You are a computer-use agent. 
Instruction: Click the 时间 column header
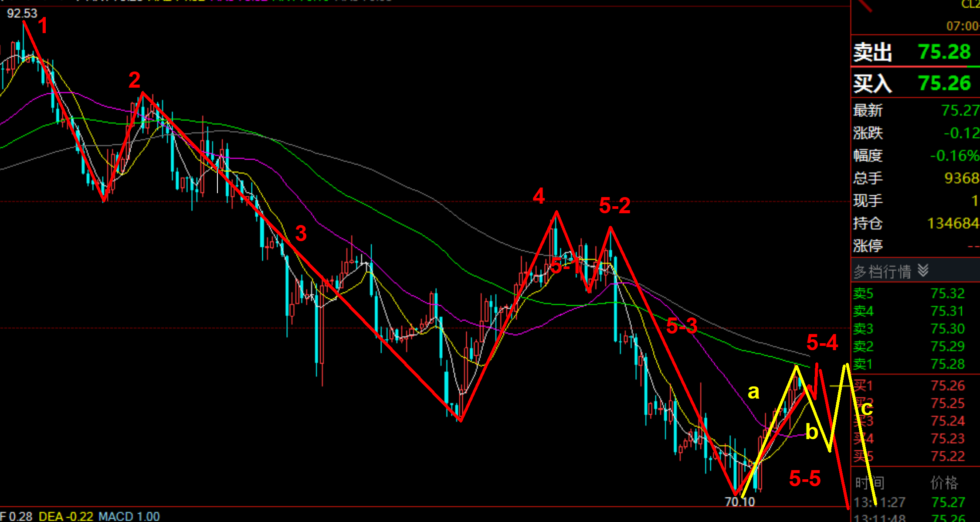(x=869, y=483)
